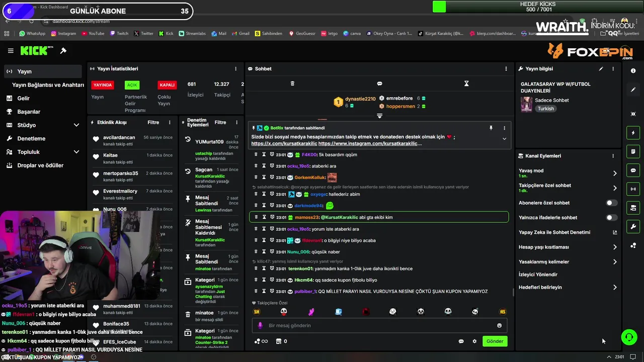
Task: Click username dynastie2210 in leaderboard
Action: 360,99
